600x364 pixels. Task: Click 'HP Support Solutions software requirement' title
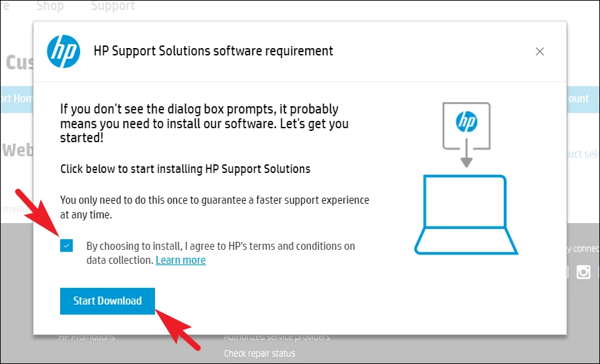pos(213,51)
